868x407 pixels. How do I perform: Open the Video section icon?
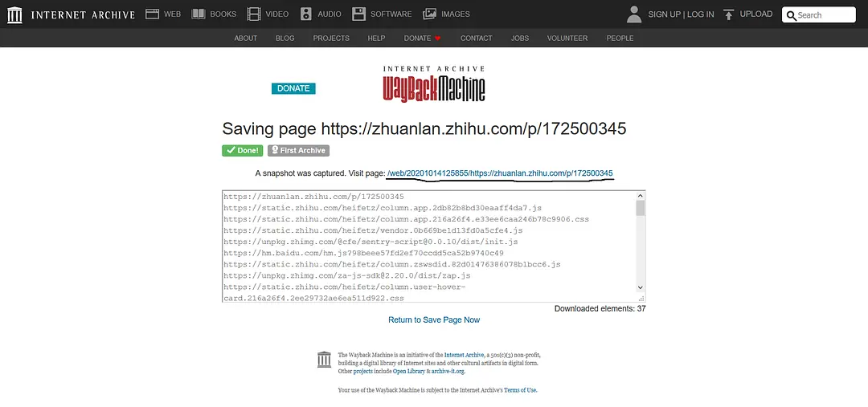(254, 14)
